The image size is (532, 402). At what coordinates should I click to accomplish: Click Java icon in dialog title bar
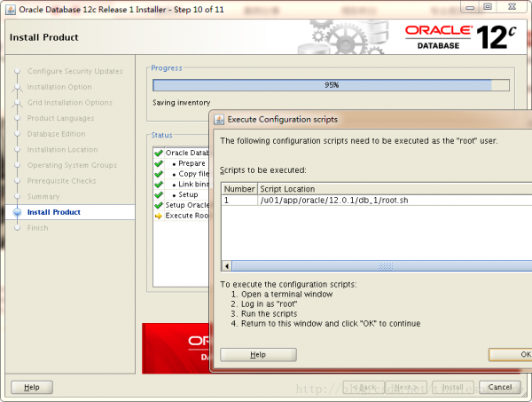tap(219, 120)
